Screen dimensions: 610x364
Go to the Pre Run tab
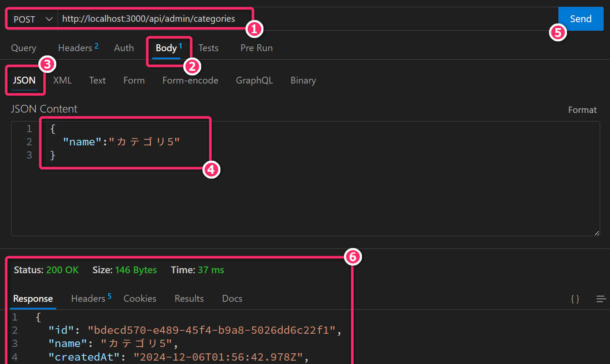(256, 48)
